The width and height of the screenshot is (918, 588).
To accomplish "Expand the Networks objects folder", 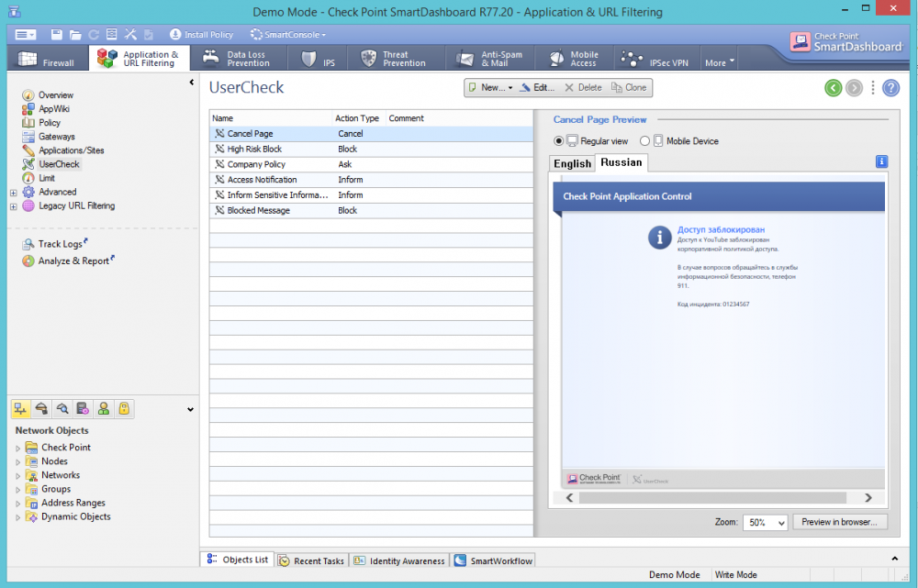I will (x=17, y=476).
